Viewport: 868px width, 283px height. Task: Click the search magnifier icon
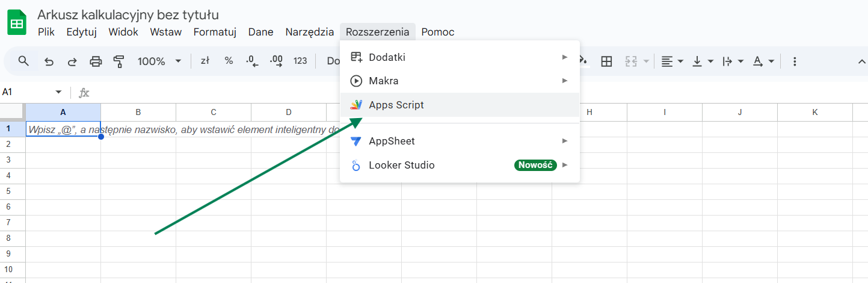[23, 61]
